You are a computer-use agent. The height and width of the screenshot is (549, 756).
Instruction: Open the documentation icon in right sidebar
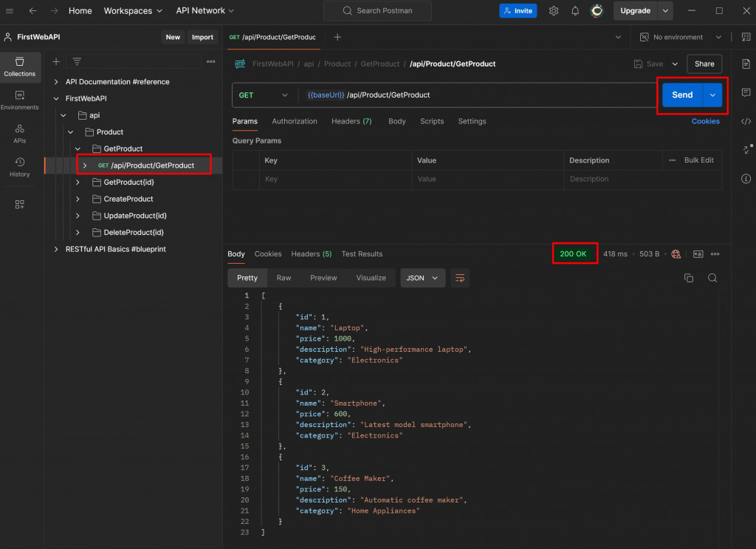pos(746,64)
